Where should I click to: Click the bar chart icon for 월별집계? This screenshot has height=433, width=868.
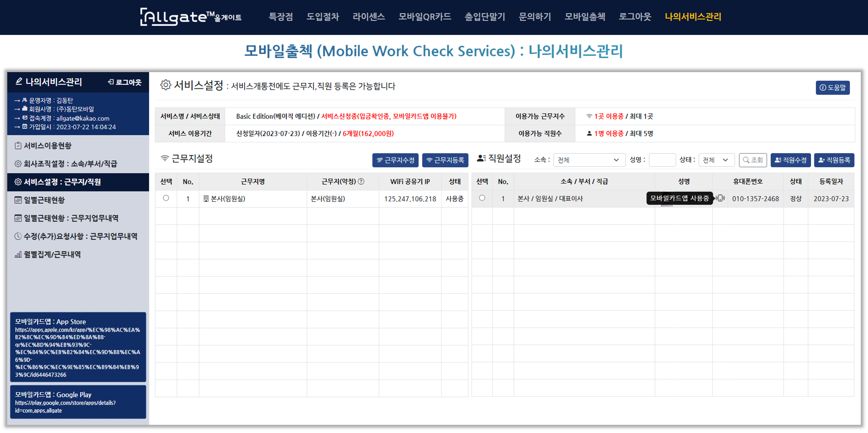(x=18, y=255)
